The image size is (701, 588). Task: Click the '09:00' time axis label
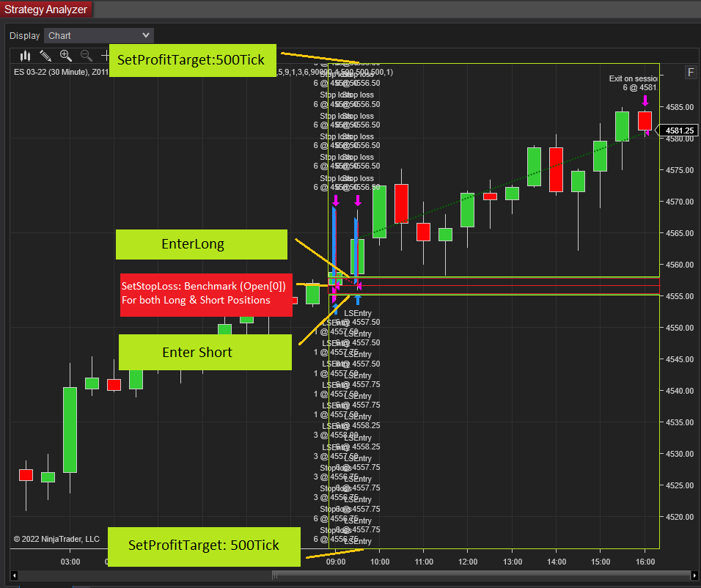point(336,562)
